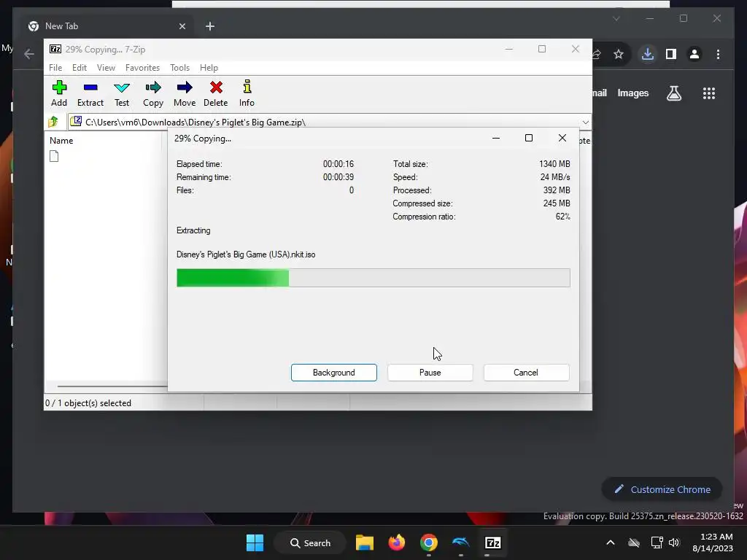Open File Explorer from taskbar

click(x=365, y=542)
